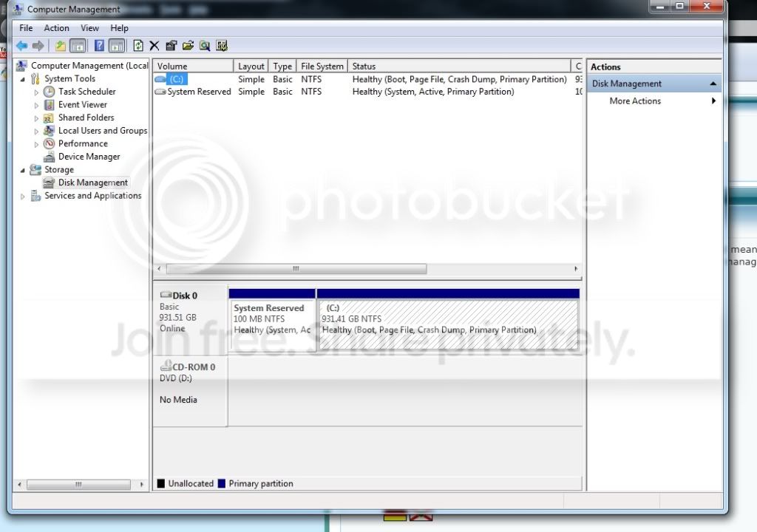Click the Up one level toolbar icon
This screenshot has height=532, width=757.
coord(60,46)
